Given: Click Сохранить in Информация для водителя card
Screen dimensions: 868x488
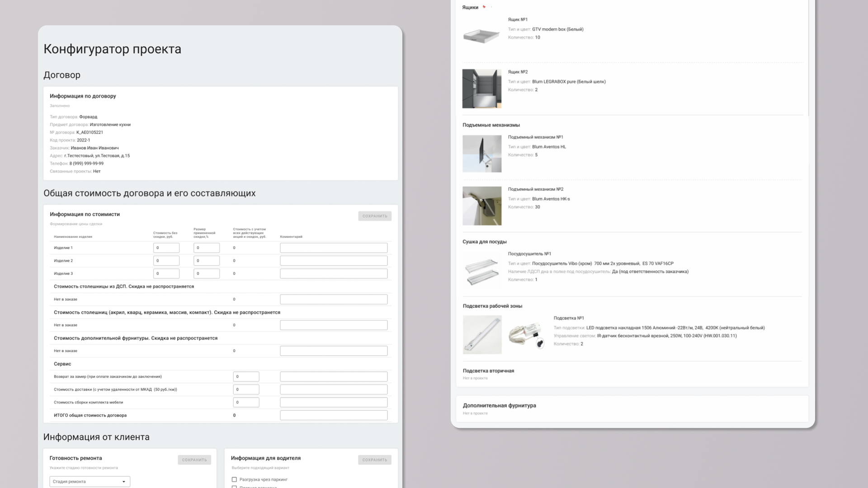Looking at the screenshot, I should [375, 460].
